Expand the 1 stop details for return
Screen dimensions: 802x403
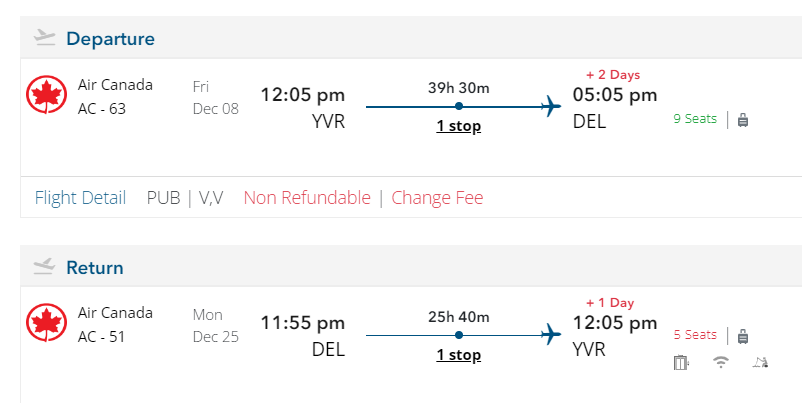point(458,355)
